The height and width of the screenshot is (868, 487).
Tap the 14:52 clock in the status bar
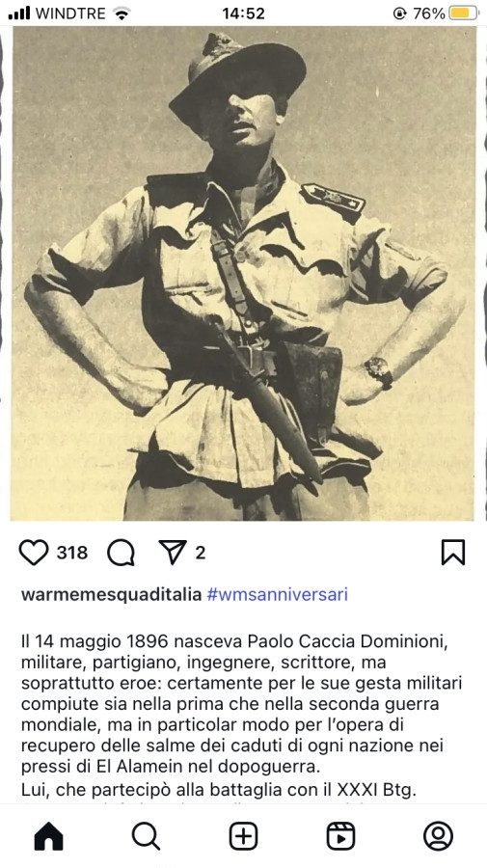[x=243, y=14]
